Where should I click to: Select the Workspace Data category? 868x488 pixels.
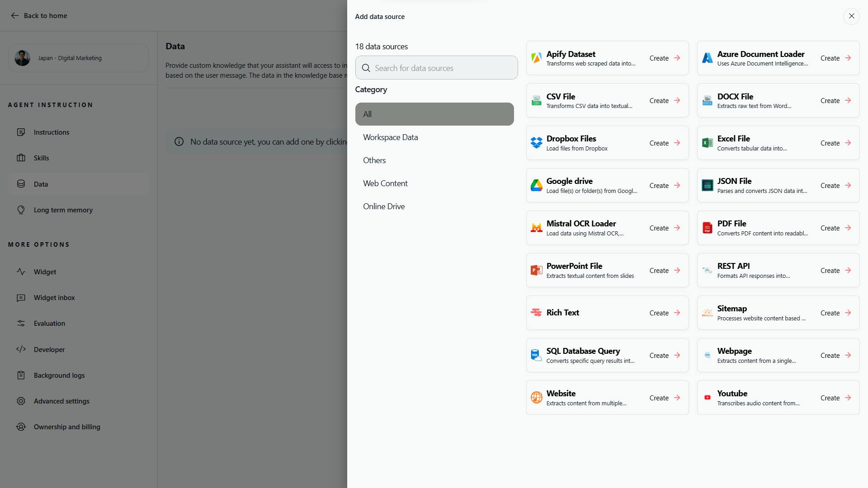coord(390,137)
